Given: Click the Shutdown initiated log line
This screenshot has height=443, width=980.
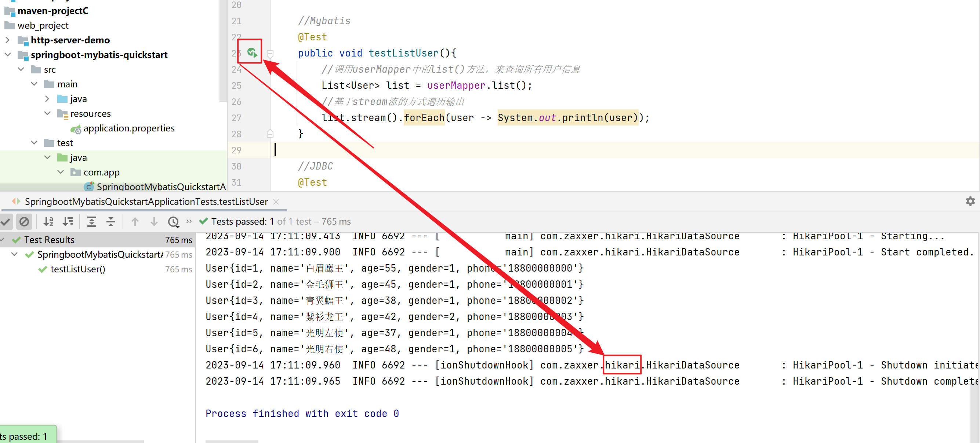Looking at the screenshot, I should 591,365.
